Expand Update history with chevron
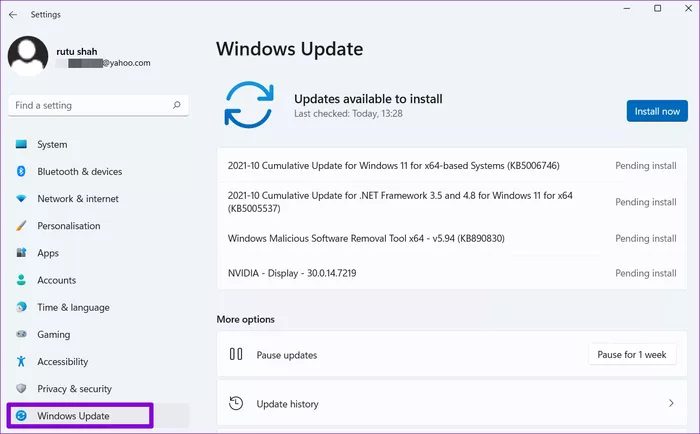 tap(671, 403)
